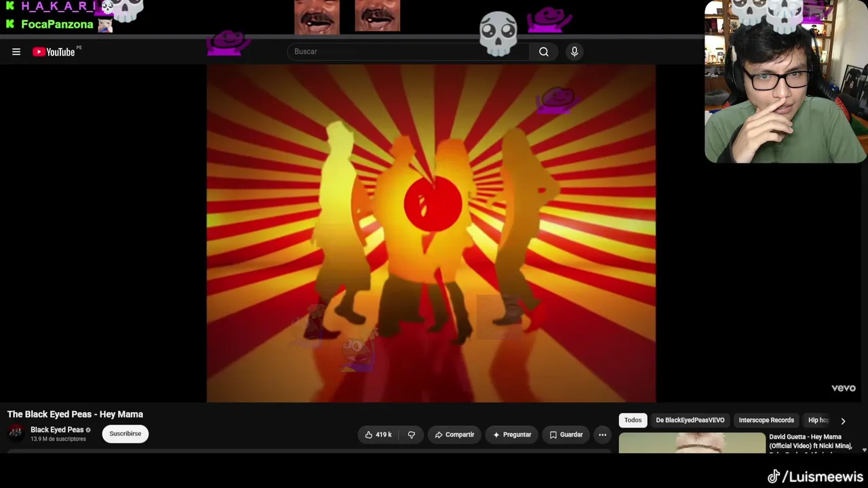Save the video with Guardar
This screenshot has height=488, width=868.
[566, 434]
